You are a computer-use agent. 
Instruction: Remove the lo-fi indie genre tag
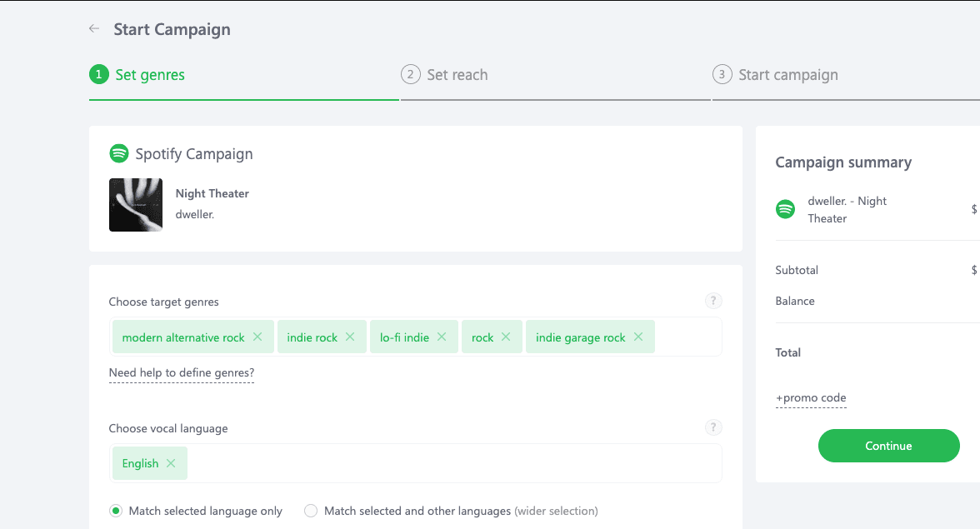tap(442, 337)
